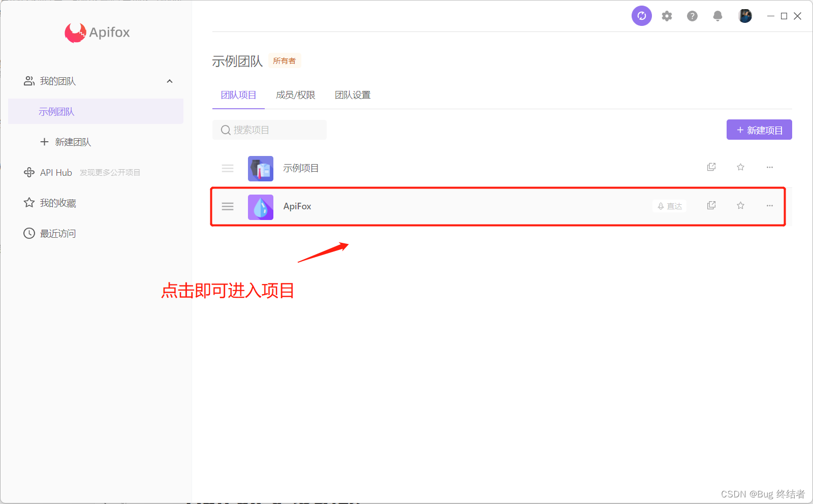This screenshot has width=813, height=504.
Task: Open settings via the gear icon
Action: [x=667, y=16]
